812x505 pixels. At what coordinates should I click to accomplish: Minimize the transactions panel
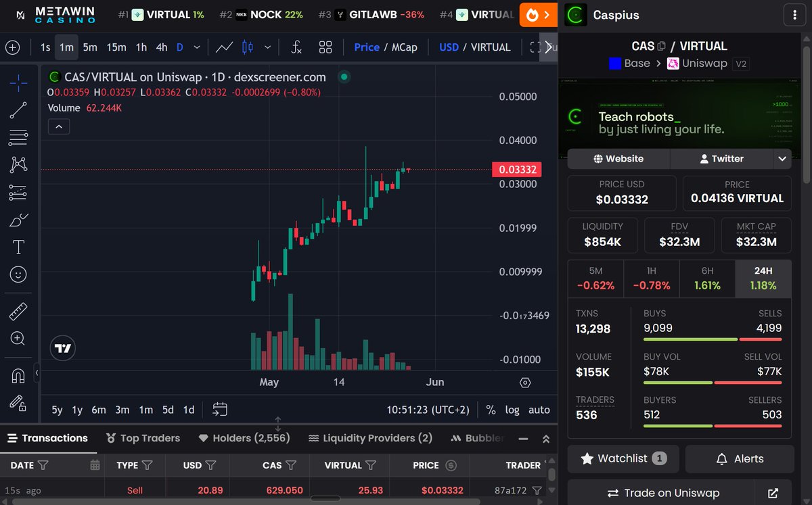[523, 439]
